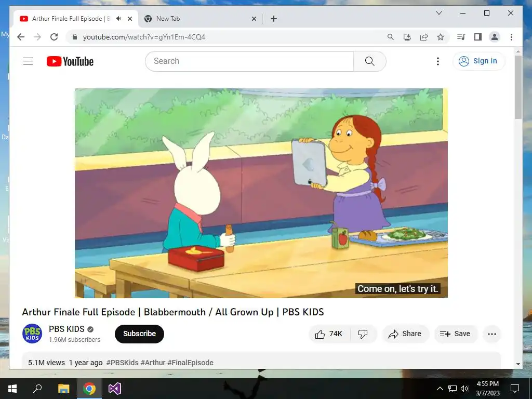
Task: Open a new browser tab
Action: click(x=274, y=19)
